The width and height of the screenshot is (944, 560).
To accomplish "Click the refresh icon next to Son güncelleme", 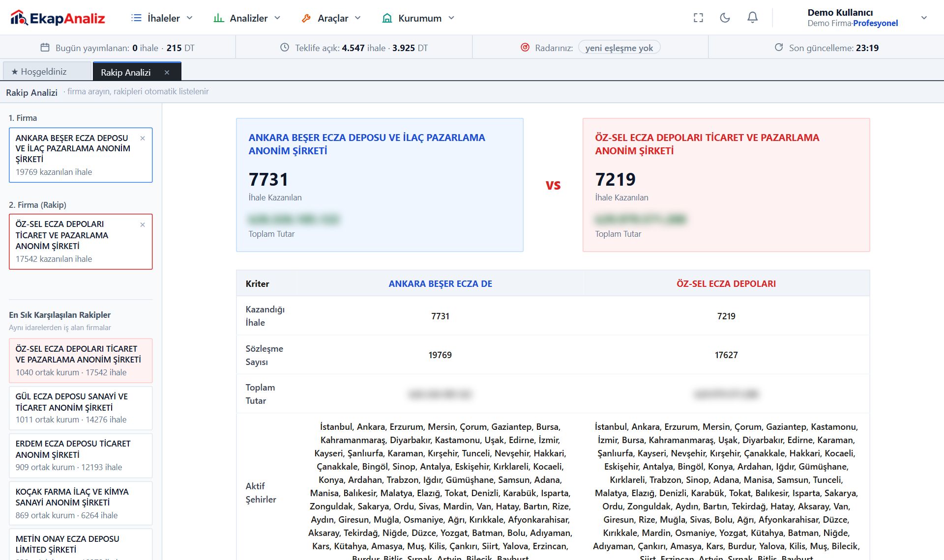I will click(779, 47).
